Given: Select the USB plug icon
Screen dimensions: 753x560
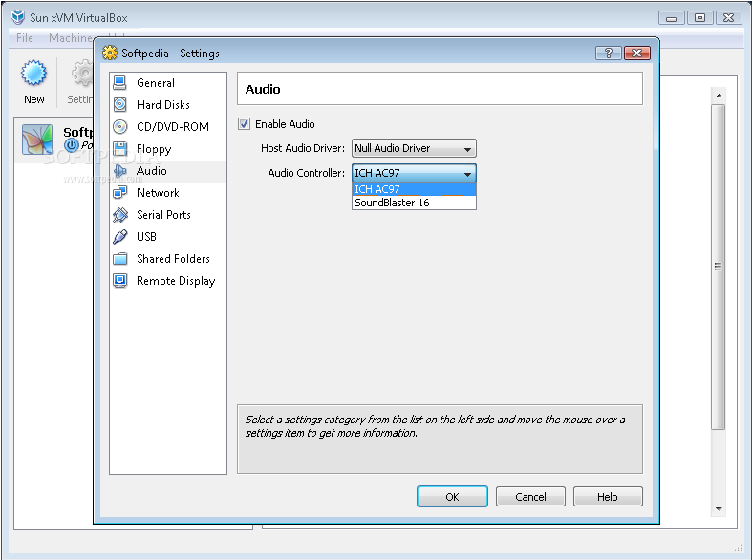Looking at the screenshot, I should (x=119, y=237).
